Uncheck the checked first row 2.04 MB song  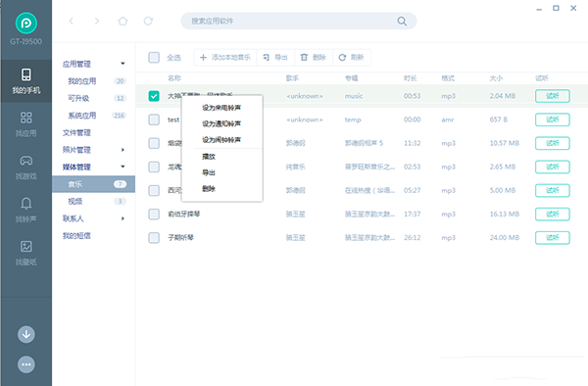click(154, 96)
